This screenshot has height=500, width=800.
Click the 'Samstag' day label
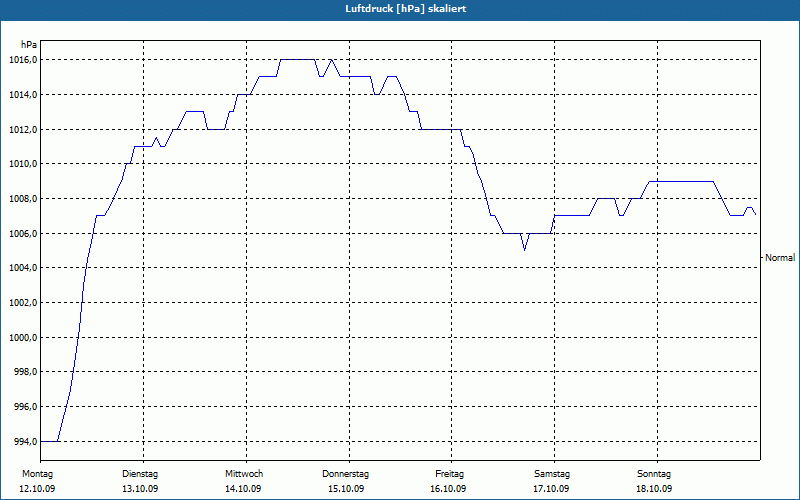[x=552, y=474]
